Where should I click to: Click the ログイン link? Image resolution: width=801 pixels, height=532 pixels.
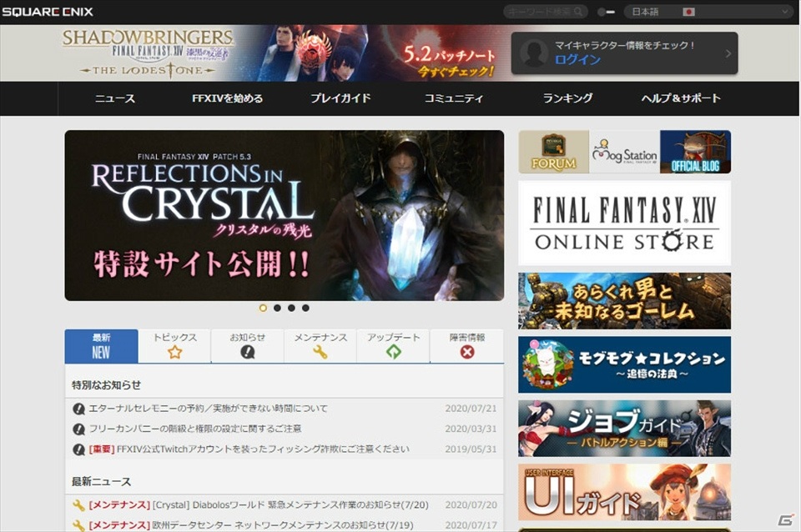577,60
